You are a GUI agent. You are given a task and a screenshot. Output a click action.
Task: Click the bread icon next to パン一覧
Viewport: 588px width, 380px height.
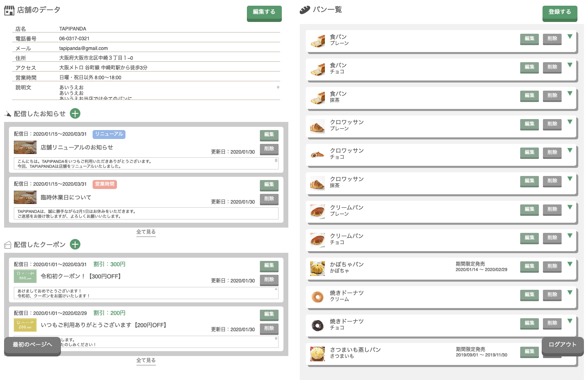(x=305, y=10)
